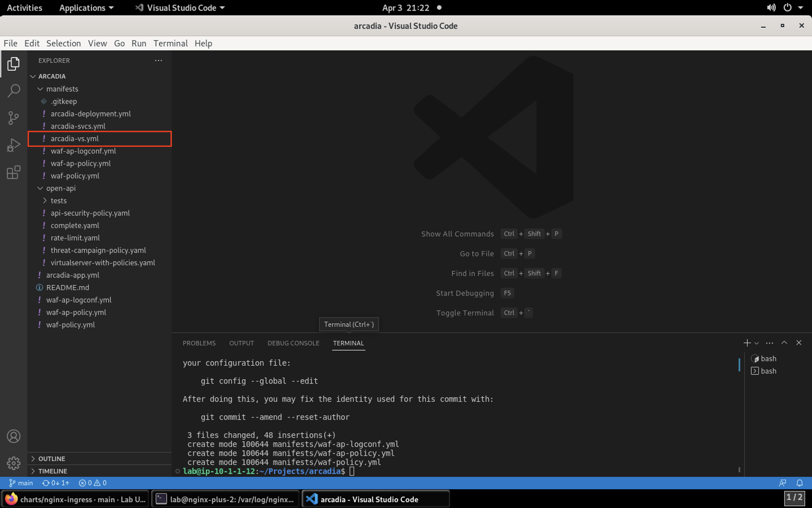Screen dimensions: 812x508
Task: Open the Accounts menu icon
Action: [x=14, y=436]
